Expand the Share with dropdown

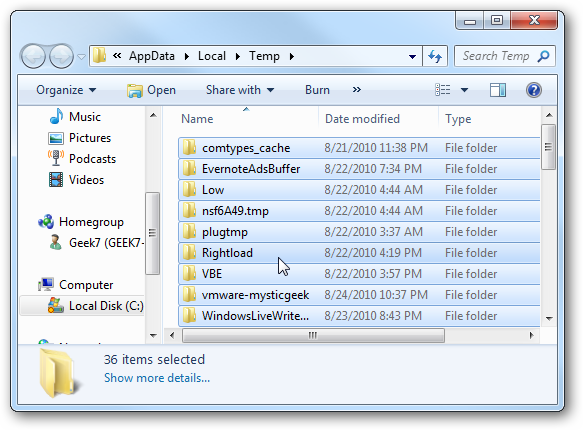(x=240, y=90)
